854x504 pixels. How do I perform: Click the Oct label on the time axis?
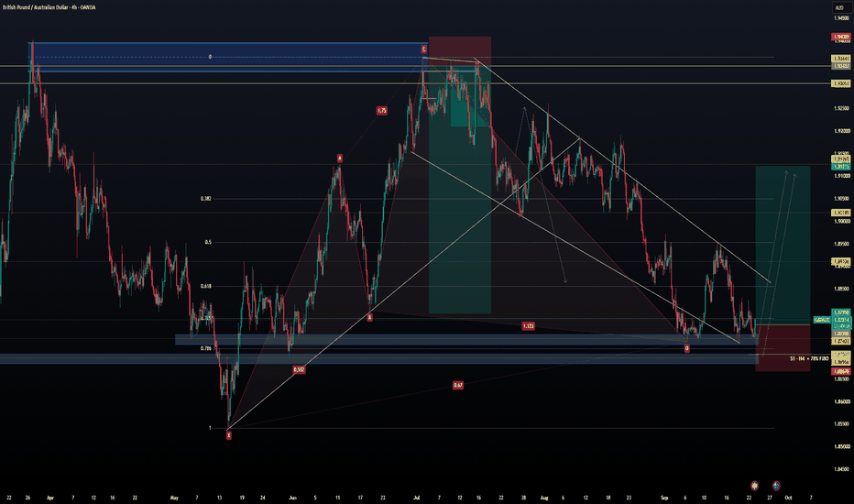(x=788, y=498)
